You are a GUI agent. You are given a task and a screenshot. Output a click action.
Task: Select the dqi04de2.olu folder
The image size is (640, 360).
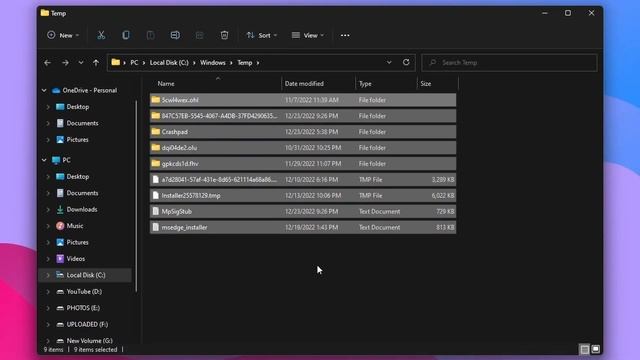click(x=303, y=148)
